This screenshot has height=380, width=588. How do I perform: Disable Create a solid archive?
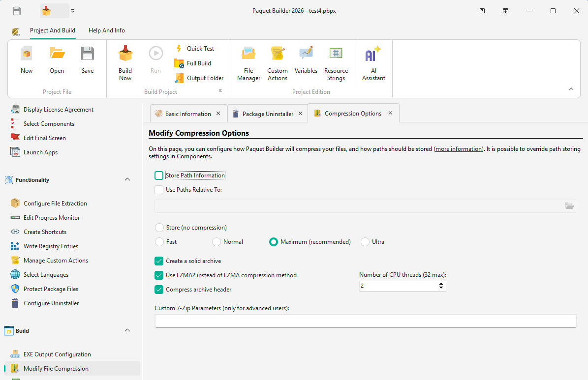pyautogui.click(x=158, y=261)
